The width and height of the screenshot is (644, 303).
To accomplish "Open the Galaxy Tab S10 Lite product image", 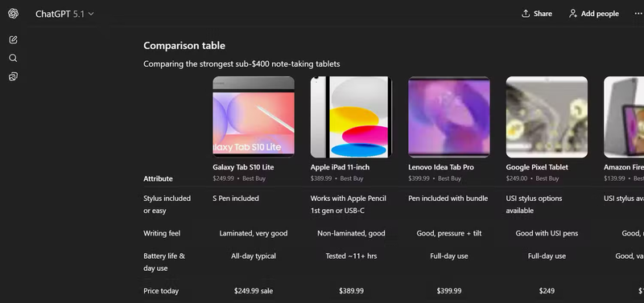I will coord(254,117).
